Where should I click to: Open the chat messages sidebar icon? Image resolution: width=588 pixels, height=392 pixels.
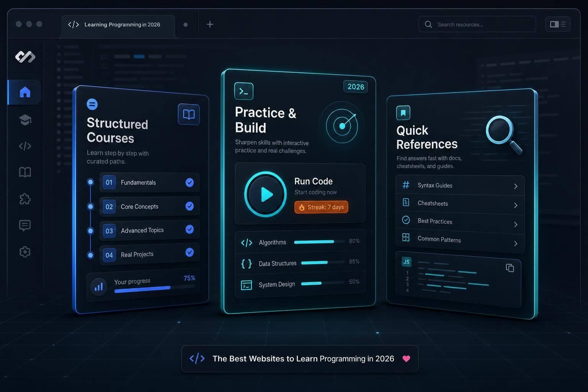pyautogui.click(x=25, y=225)
